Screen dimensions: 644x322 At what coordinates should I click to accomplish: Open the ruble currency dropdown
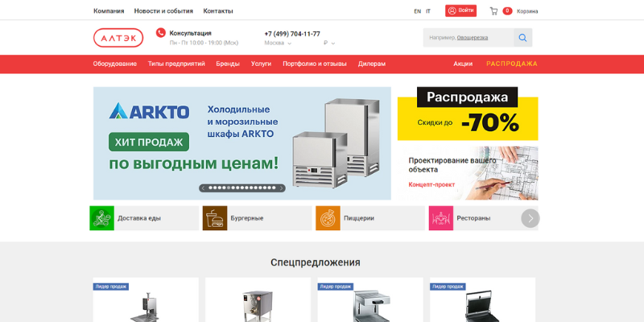pos(329,43)
